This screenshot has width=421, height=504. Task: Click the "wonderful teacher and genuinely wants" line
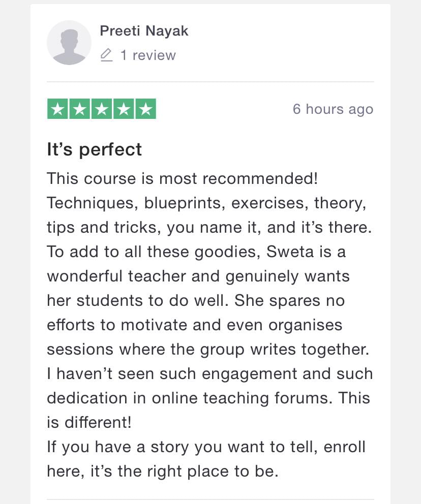[x=198, y=276]
